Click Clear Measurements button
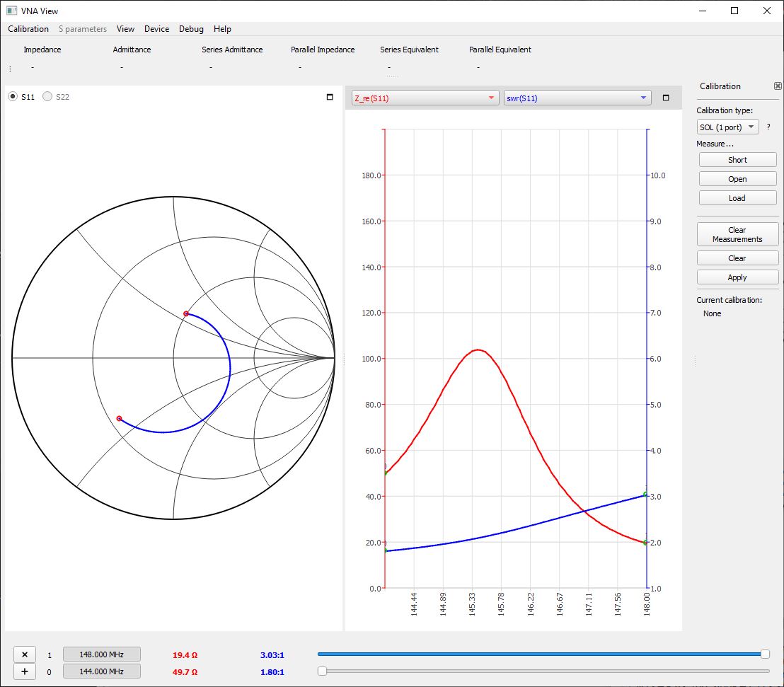 pos(737,234)
